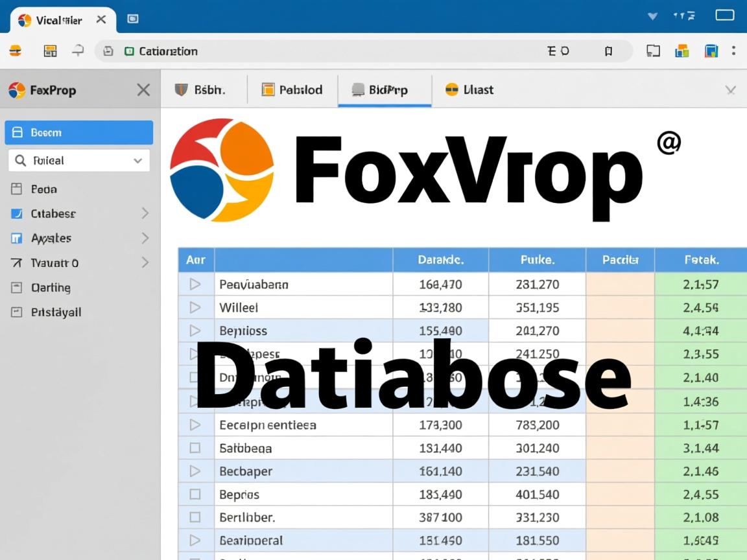The image size is (747, 560).
Task: Click the shield icon on Bsbh tab
Action: (182, 89)
